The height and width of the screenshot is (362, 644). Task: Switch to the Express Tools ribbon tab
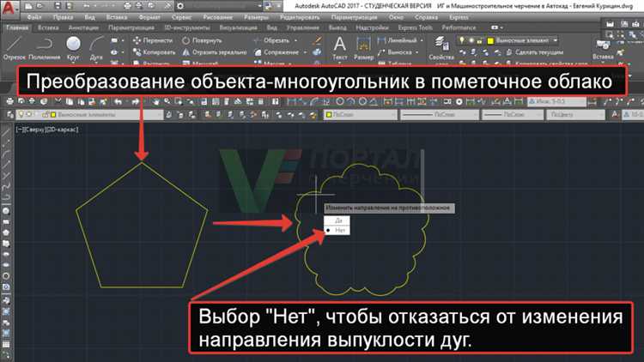(416, 27)
